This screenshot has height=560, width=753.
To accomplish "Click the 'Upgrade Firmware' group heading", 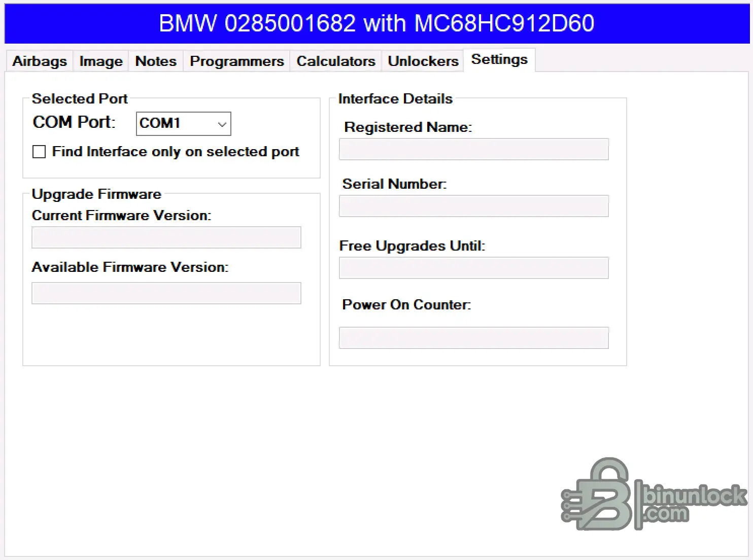I will click(96, 194).
